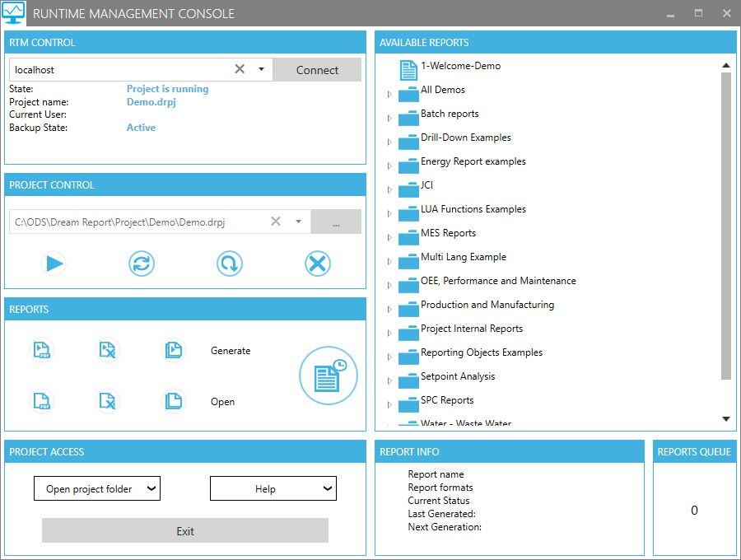741x560 pixels.
Task: Click the Stop project X icon
Action: [x=317, y=264]
